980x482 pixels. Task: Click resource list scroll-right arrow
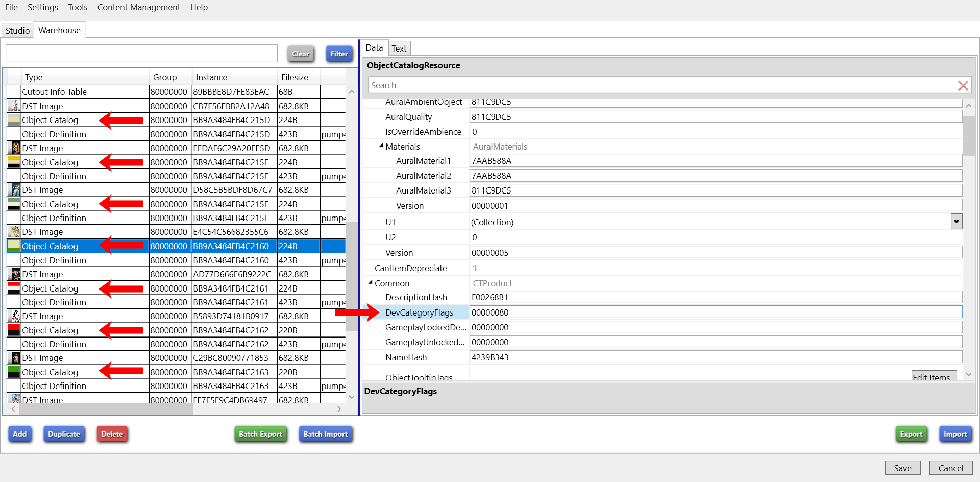pyautogui.click(x=339, y=409)
